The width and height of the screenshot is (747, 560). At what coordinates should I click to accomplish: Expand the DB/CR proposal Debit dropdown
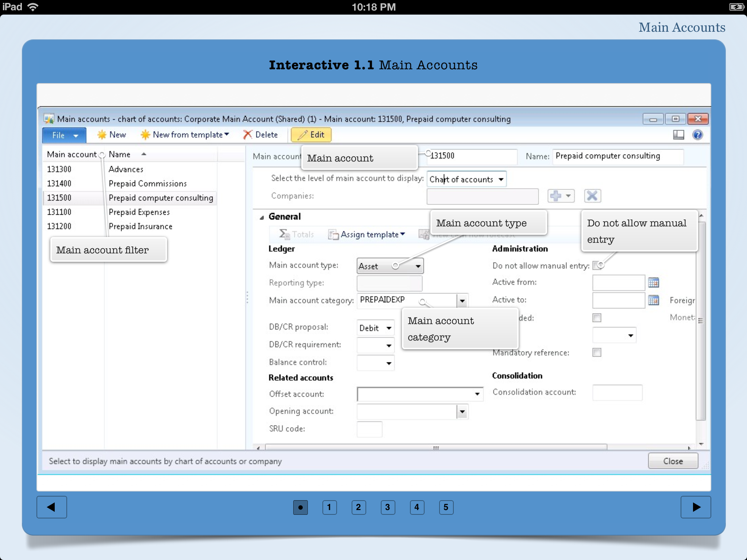pyautogui.click(x=389, y=328)
